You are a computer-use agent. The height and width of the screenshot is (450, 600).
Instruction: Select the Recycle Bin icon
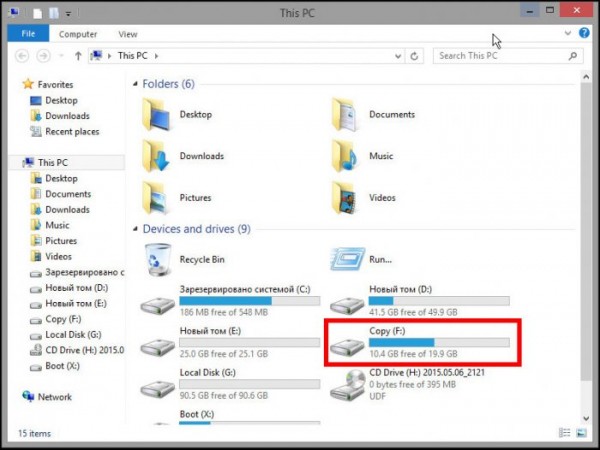pos(158,259)
